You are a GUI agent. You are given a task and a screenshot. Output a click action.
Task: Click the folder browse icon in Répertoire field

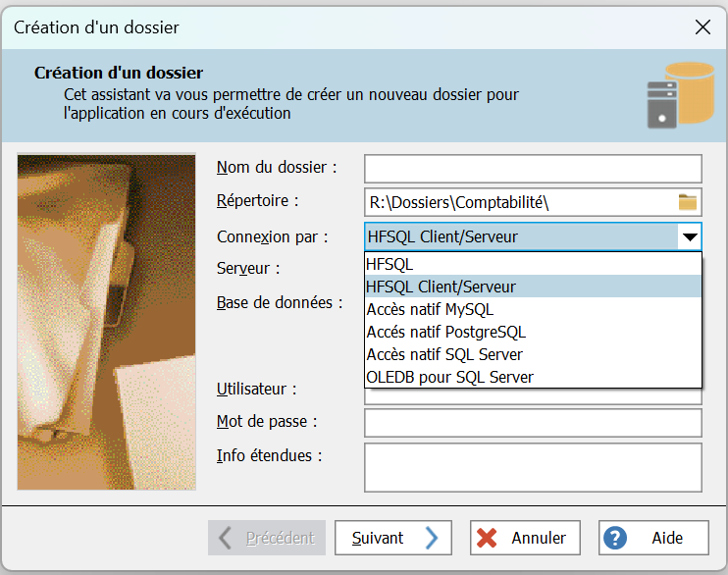(x=687, y=203)
